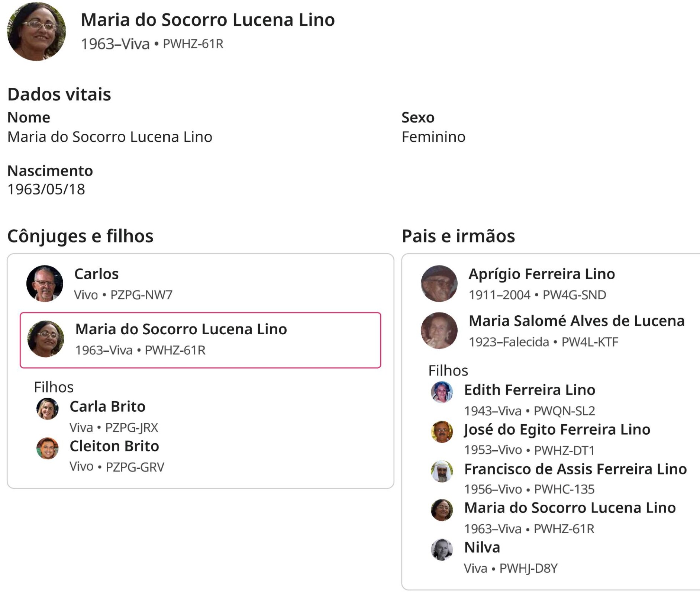Open Aprígio Ferreira Lino's portrait
This screenshot has width=700, height=595.
click(x=439, y=283)
